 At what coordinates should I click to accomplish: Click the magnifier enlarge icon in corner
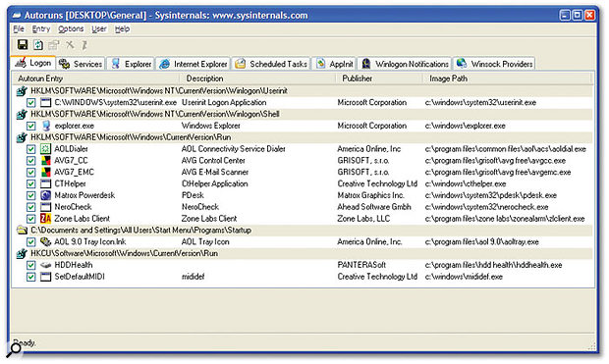pyautogui.click(x=15, y=349)
